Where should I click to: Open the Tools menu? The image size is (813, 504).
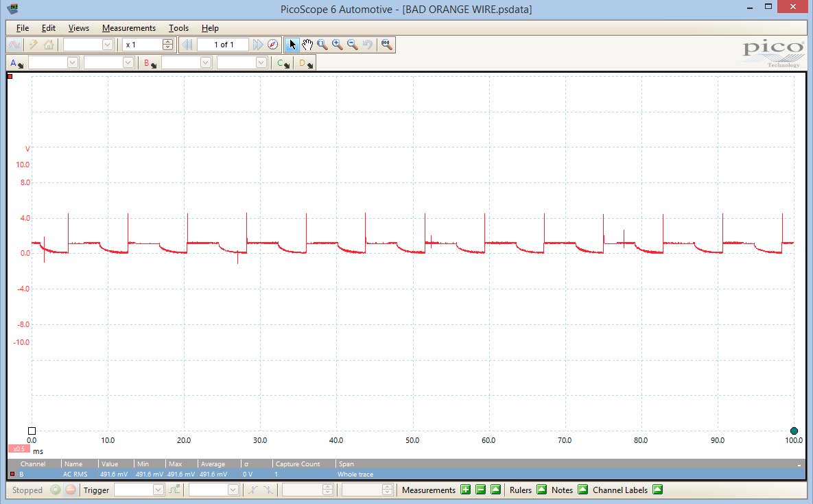(x=178, y=28)
